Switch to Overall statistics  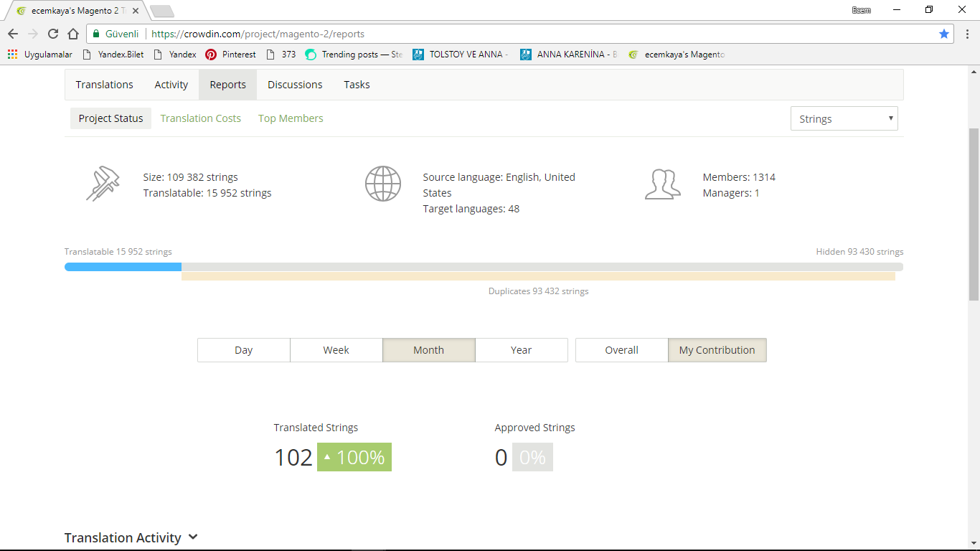click(x=621, y=350)
